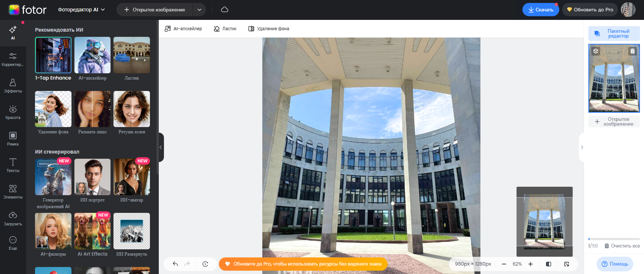644x274 pixels.
Task: Open the Помощь help button
Action: [x=615, y=264]
